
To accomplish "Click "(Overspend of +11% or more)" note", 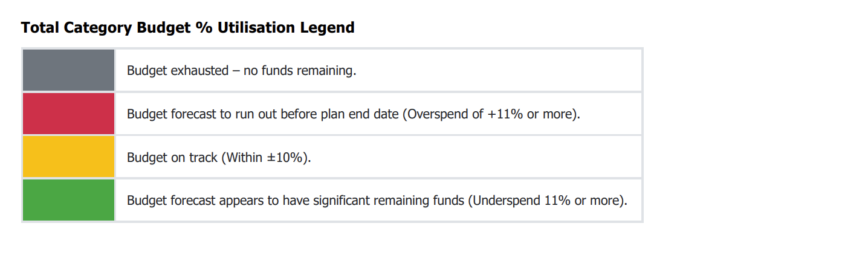I will (x=491, y=114).
